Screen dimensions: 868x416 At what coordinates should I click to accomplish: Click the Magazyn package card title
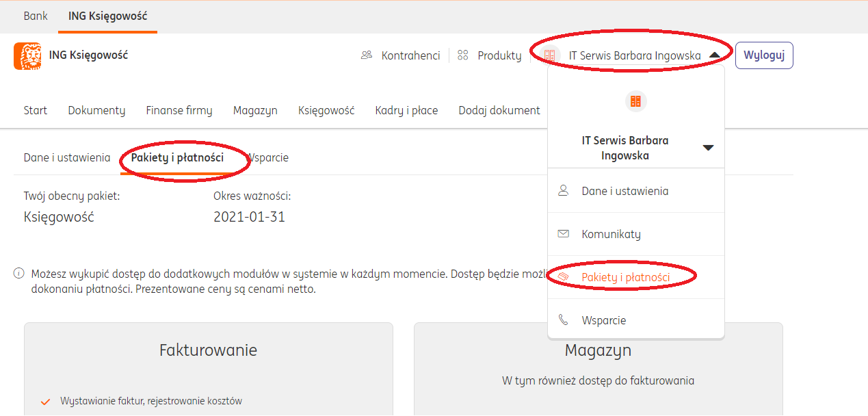tap(598, 350)
